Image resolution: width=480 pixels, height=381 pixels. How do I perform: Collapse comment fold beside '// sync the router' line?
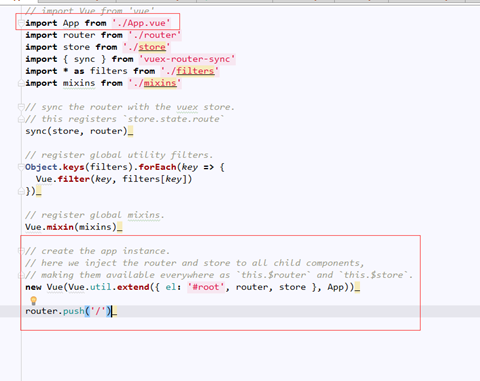click(21, 107)
